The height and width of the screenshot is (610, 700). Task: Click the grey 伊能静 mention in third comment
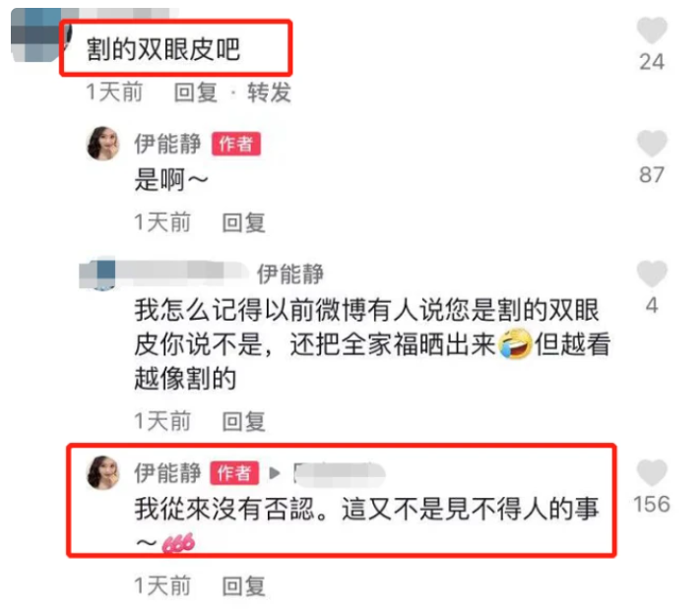tap(290, 274)
